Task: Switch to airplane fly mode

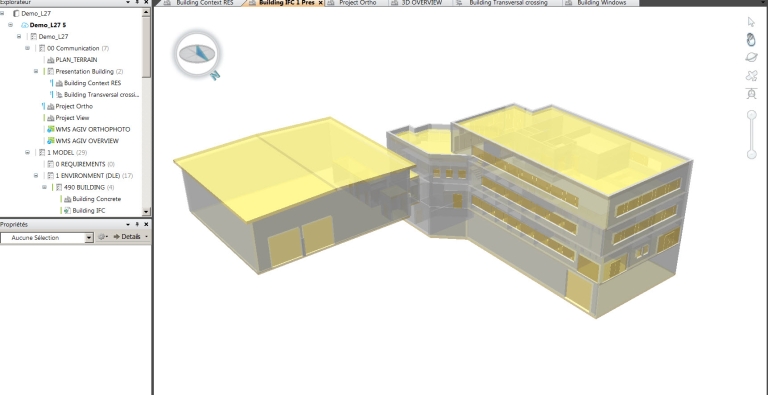Action: coord(751,75)
